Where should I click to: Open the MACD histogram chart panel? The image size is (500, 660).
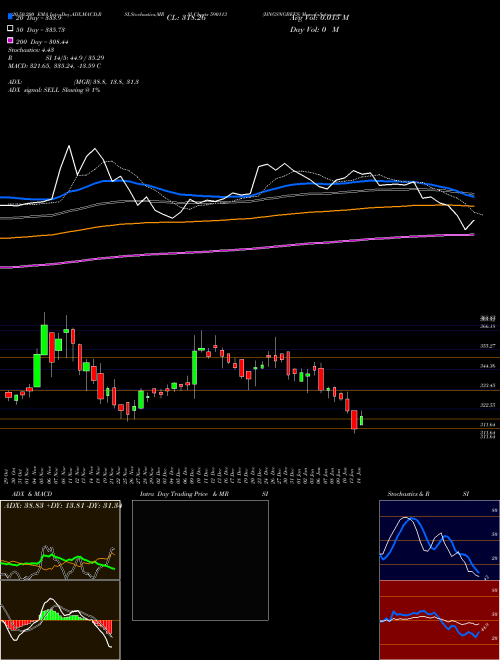60,620
